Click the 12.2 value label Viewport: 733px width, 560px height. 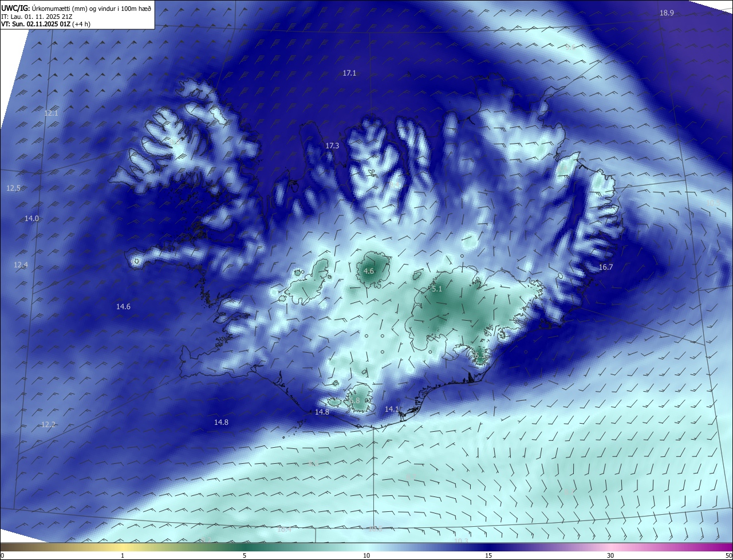click(x=48, y=425)
